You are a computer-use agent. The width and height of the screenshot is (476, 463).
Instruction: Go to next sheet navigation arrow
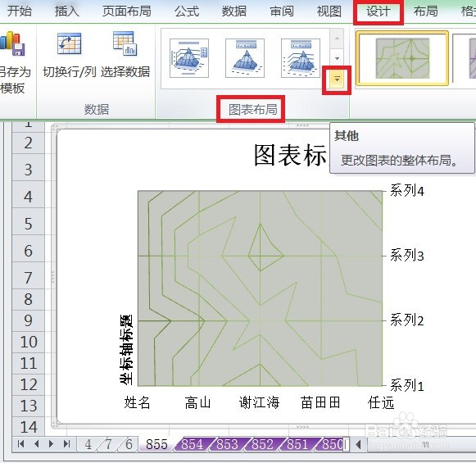point(51,444)
